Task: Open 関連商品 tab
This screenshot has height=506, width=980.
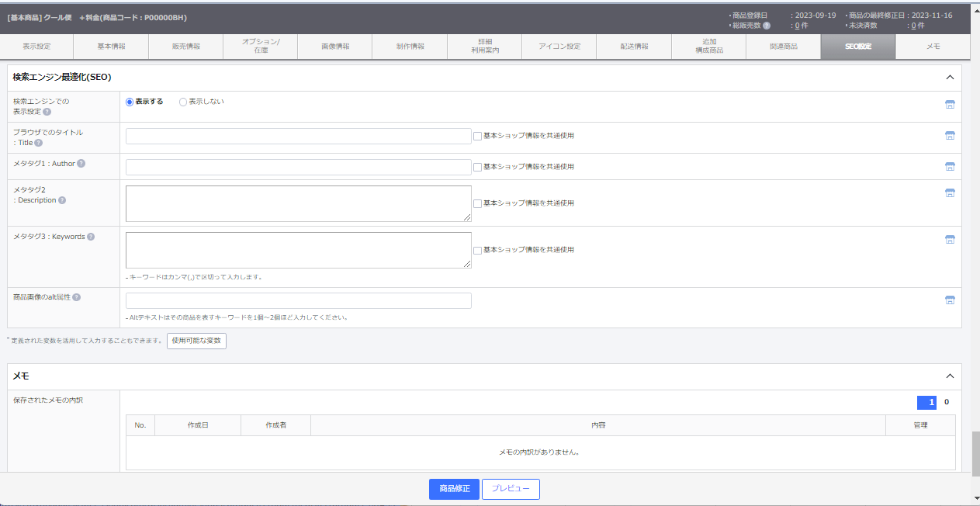Action: coord(784,47)
